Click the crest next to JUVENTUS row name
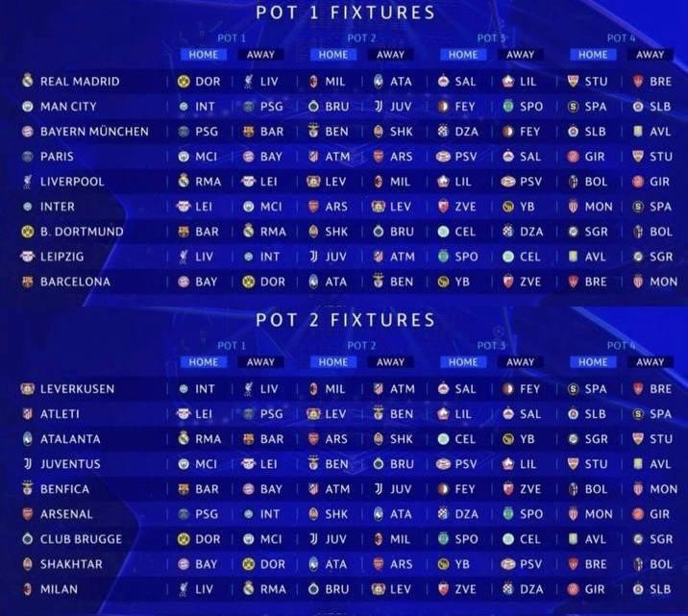 pyautogui.click(x=27, y=464)
